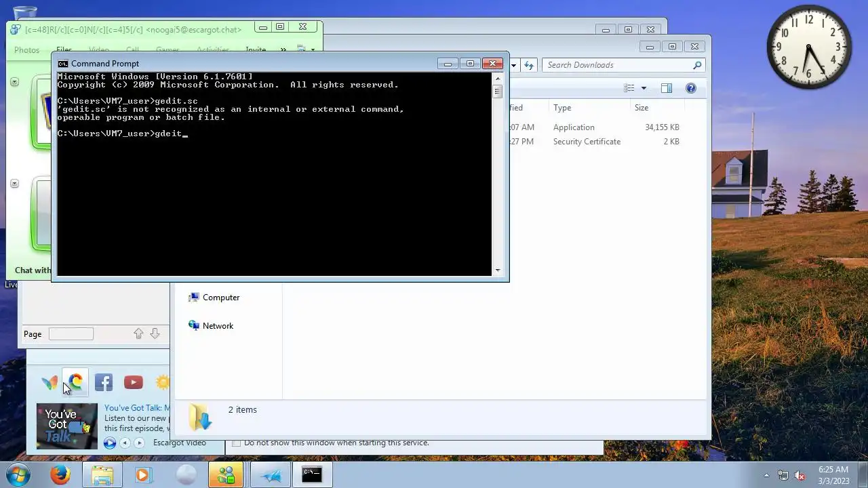Click the gray sphere taskbar icon

click(x=186, y=474)
